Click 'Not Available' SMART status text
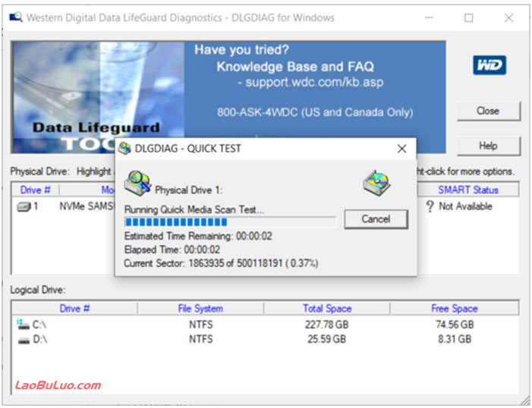 [x=465, y=206]
